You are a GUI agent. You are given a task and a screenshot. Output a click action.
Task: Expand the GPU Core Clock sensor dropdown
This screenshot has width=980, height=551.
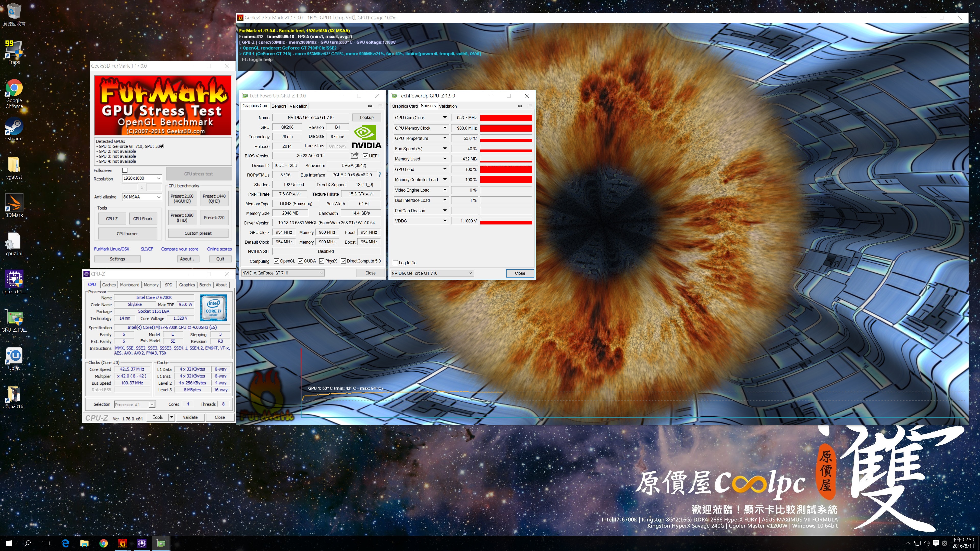tap(444, 118)
